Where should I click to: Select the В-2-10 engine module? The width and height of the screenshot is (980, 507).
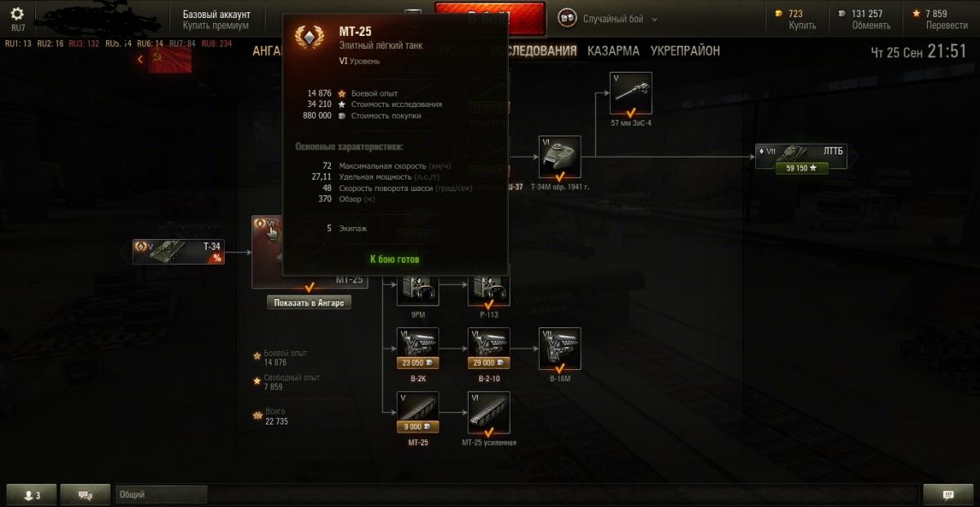(x=488, y=349)
